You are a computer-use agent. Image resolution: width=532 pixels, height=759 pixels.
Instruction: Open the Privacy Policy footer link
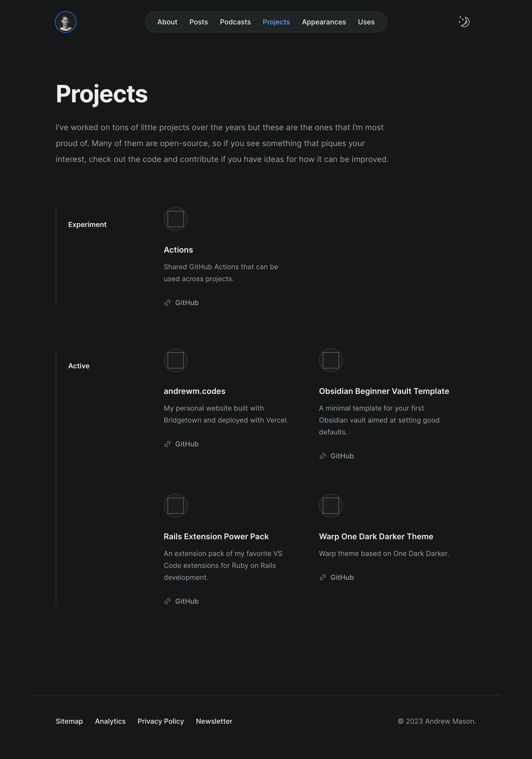(161, 721)
